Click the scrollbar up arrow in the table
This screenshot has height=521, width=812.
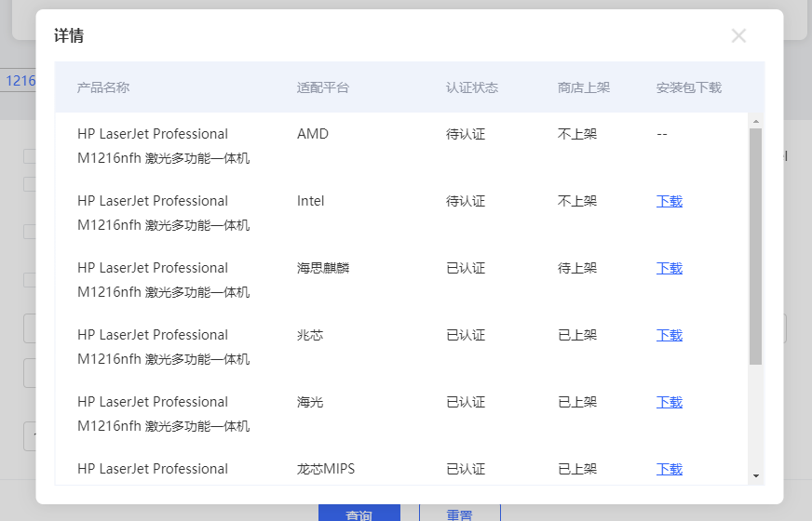click(x=755, y=122)
